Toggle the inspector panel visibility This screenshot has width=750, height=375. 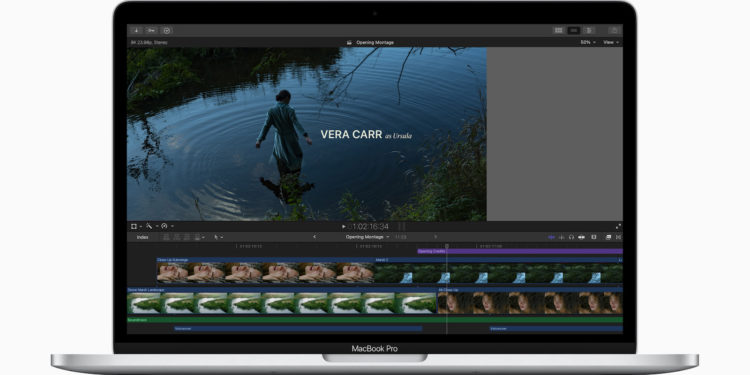click(589, 30)
